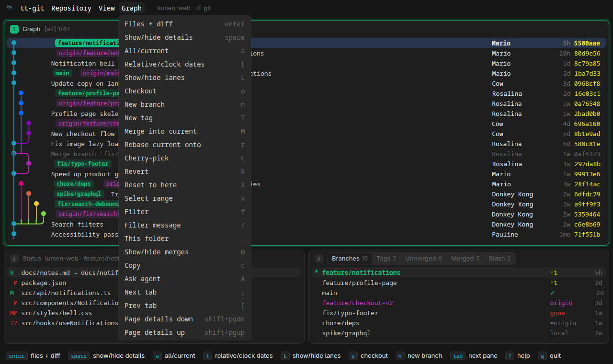Select Show/hide details in the Graph menu
Image resolution: width=613 pixels, height=364 pixels.
pos(185,37)
